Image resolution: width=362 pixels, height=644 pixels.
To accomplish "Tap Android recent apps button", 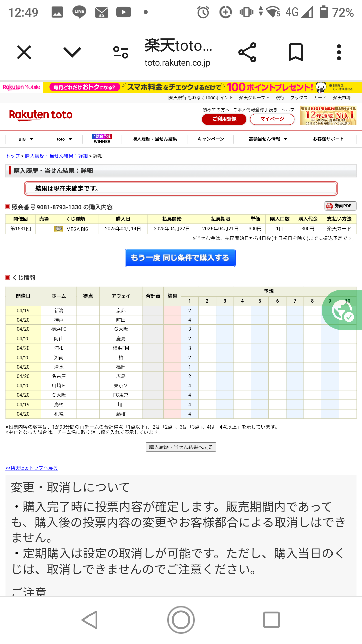I will (x=271, y=620).
